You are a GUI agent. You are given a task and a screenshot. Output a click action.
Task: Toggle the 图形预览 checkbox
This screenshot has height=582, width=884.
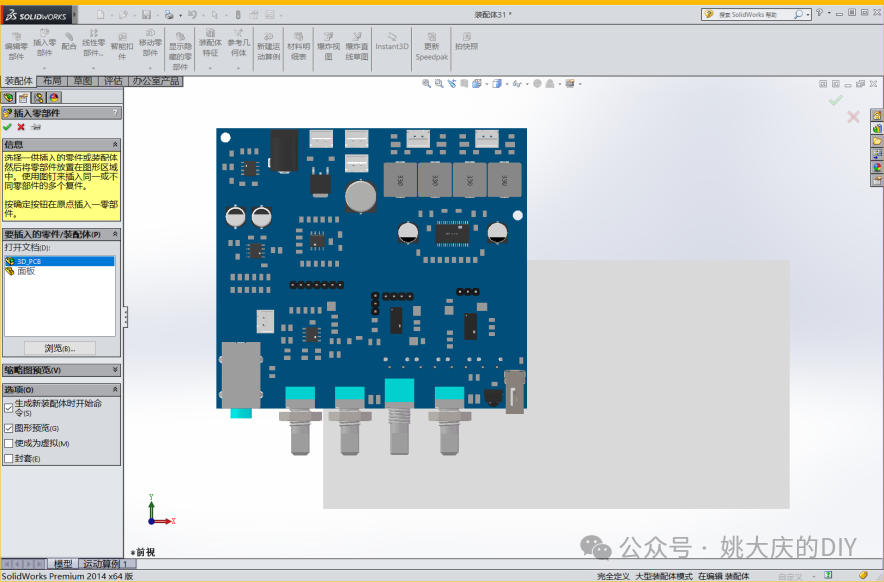point(9,428)
